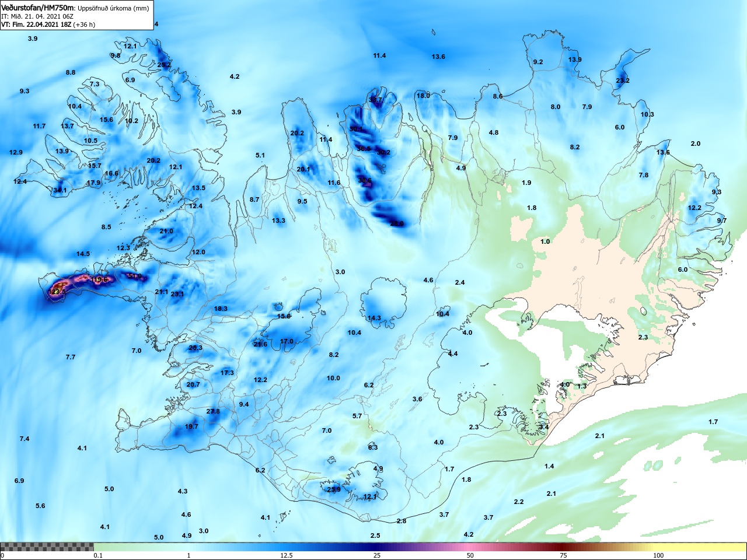This screenshot has width=747, height=560.
Task: Click the '7.3' precipitation value
Action: 95,84
